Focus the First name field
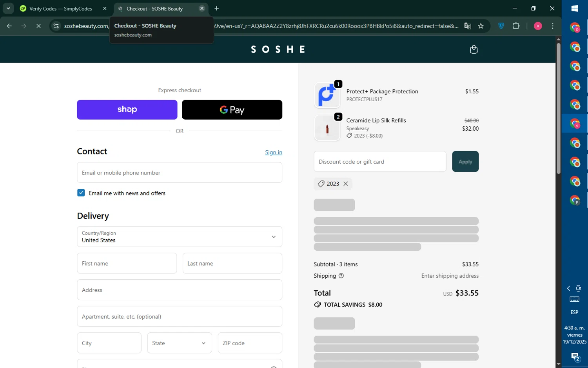This screenshot has width=588, height=368. pyautogui.click(x=127, y=263)
